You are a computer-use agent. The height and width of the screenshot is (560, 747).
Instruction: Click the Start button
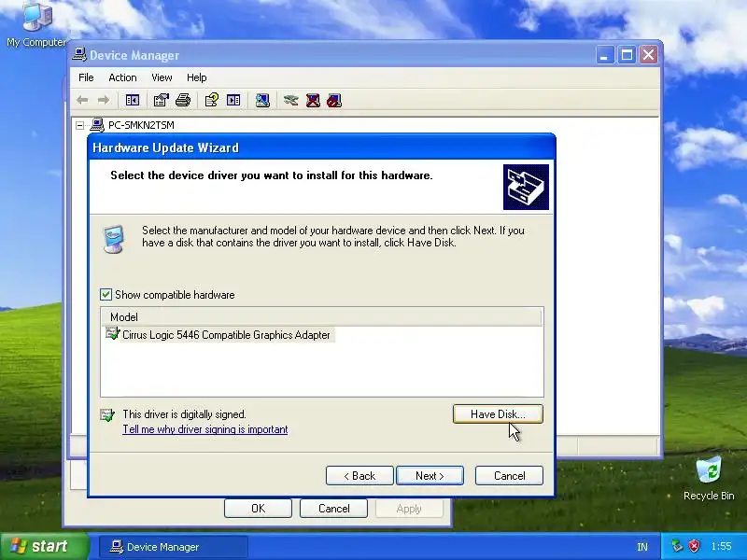(x=44, y=546)
